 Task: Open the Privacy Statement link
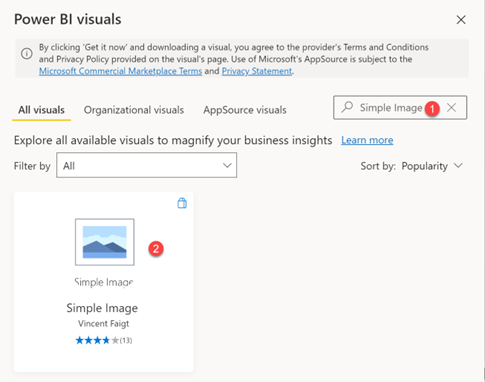(x=257, y=71)
